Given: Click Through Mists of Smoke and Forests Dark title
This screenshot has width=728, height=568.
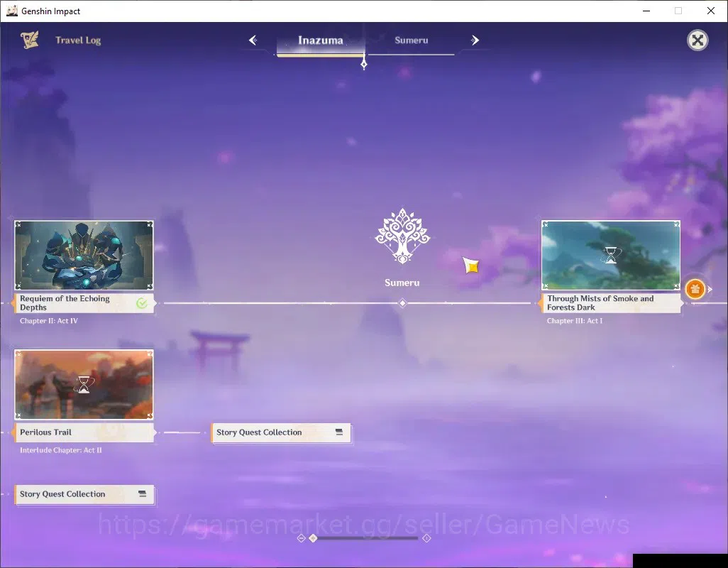Looking at the screenshot, I should (x=600, y=302).
